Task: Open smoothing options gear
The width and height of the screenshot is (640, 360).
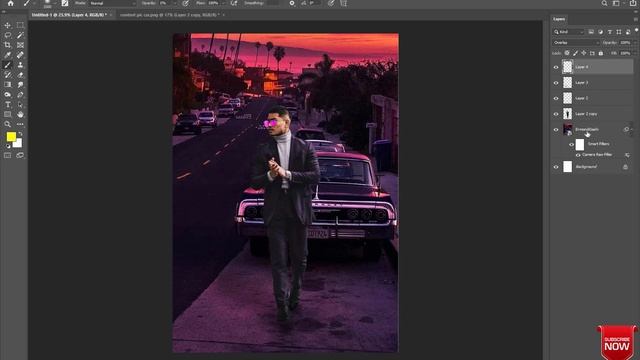Action: 291,3
